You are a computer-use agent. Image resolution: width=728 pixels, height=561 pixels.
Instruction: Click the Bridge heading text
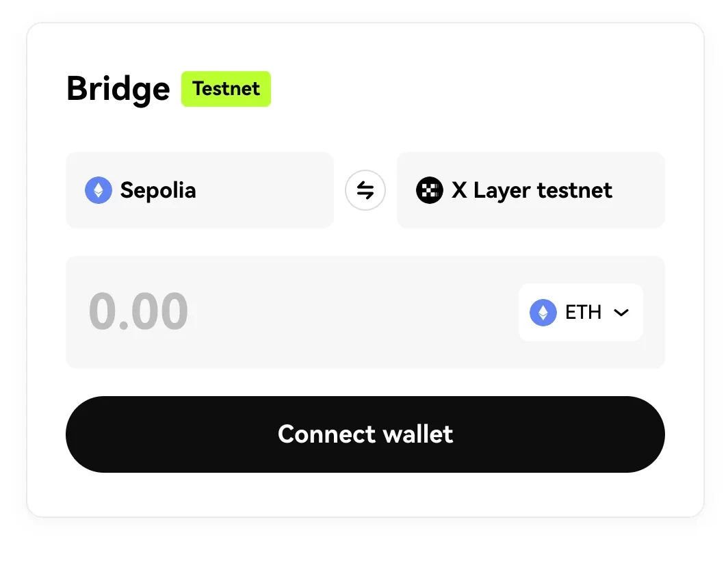(118, 89)
